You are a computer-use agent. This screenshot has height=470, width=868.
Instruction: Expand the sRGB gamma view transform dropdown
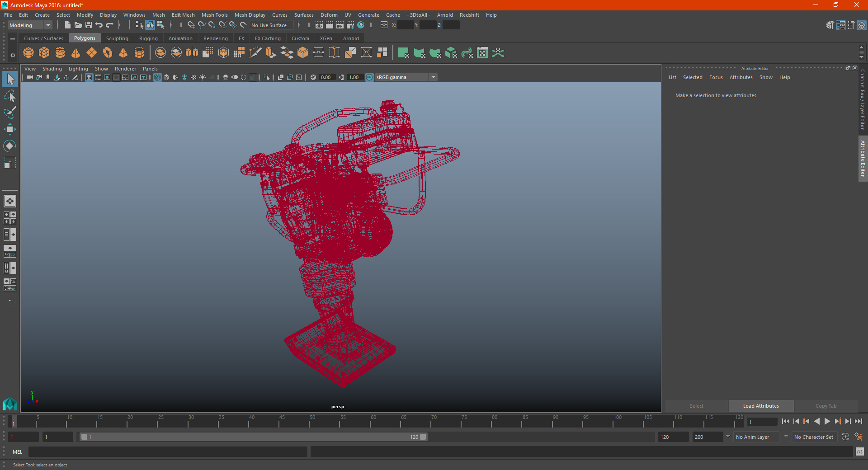433,77
